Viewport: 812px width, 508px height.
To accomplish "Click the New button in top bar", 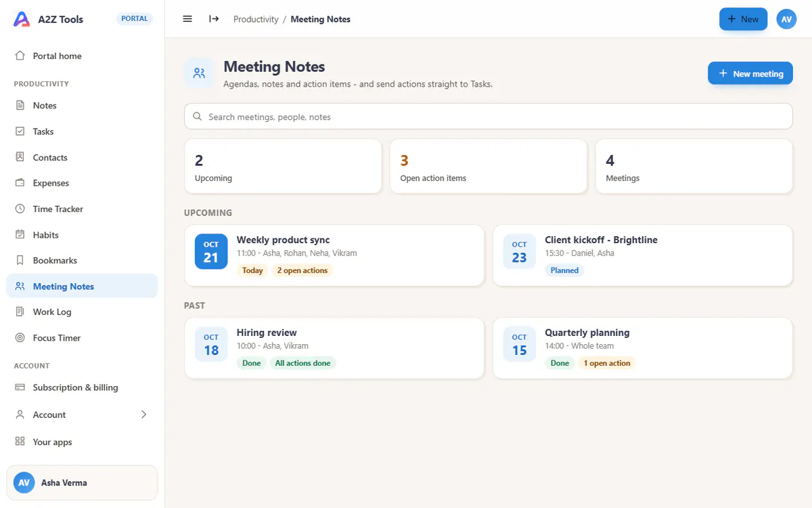I will (x=743, y=19).
